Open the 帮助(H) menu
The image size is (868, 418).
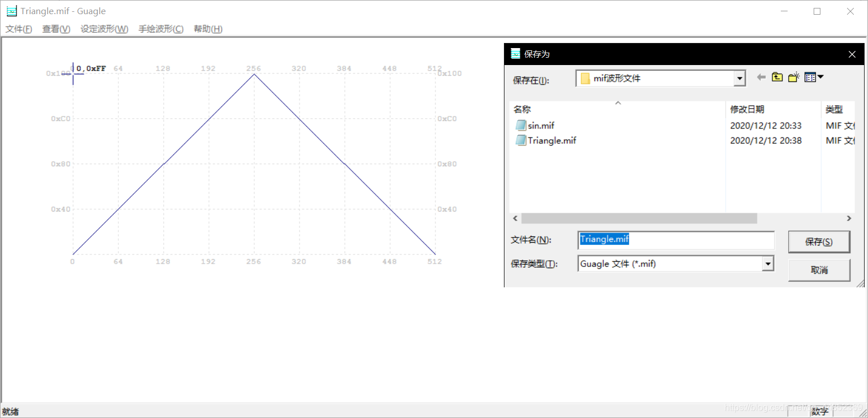pyautogui.click(x=208, y=29)
